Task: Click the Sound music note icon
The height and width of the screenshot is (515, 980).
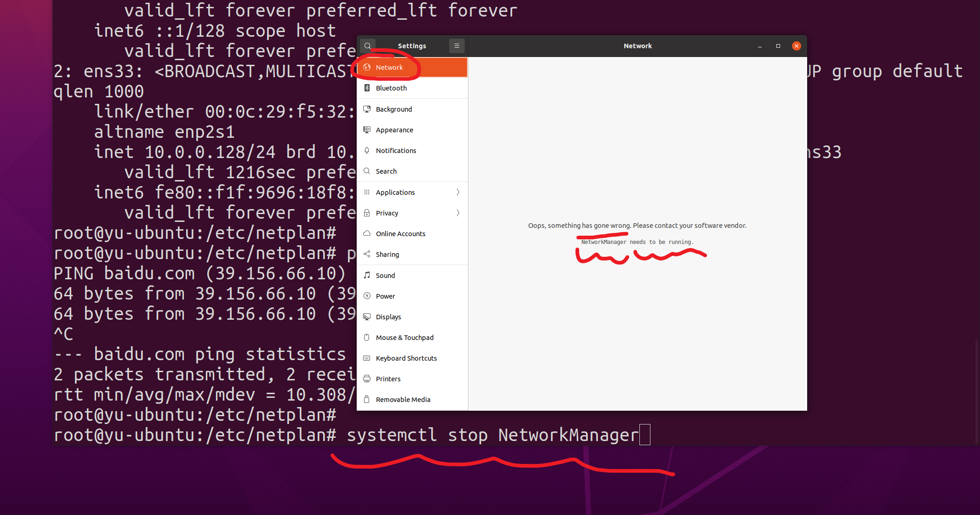Action: click(x=367, y=276)
